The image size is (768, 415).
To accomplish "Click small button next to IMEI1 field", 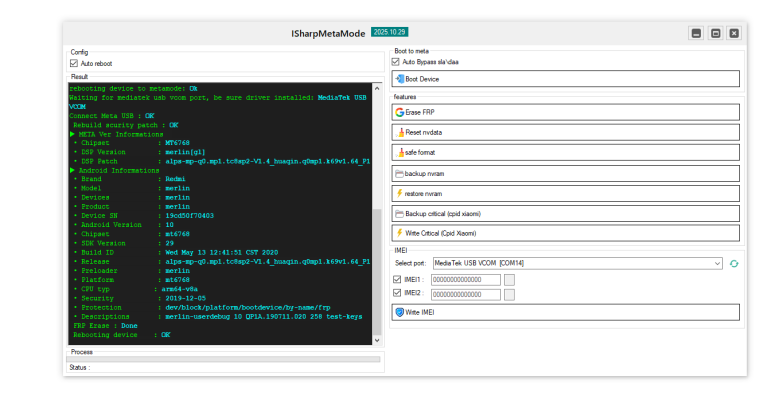I will click(x=509, y=279).
